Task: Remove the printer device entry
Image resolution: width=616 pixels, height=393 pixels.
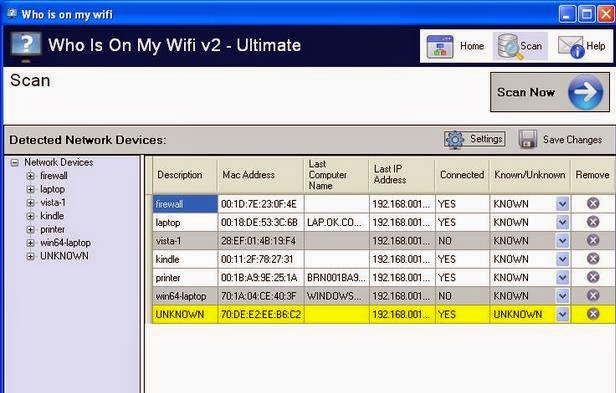Action: [x=593, y=277]
